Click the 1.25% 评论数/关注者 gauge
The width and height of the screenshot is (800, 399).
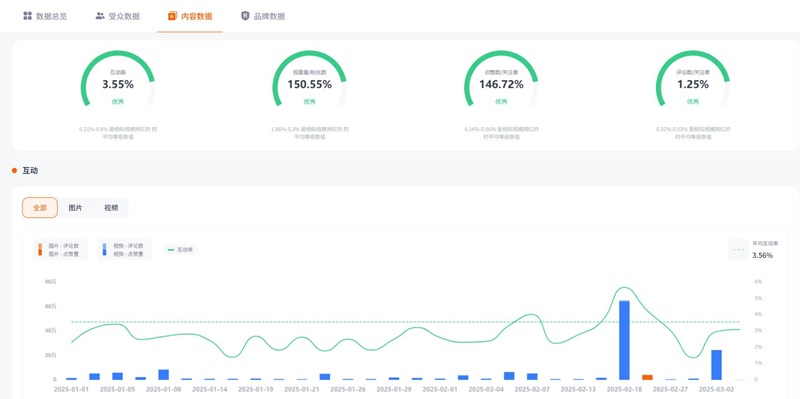[693, 79]
